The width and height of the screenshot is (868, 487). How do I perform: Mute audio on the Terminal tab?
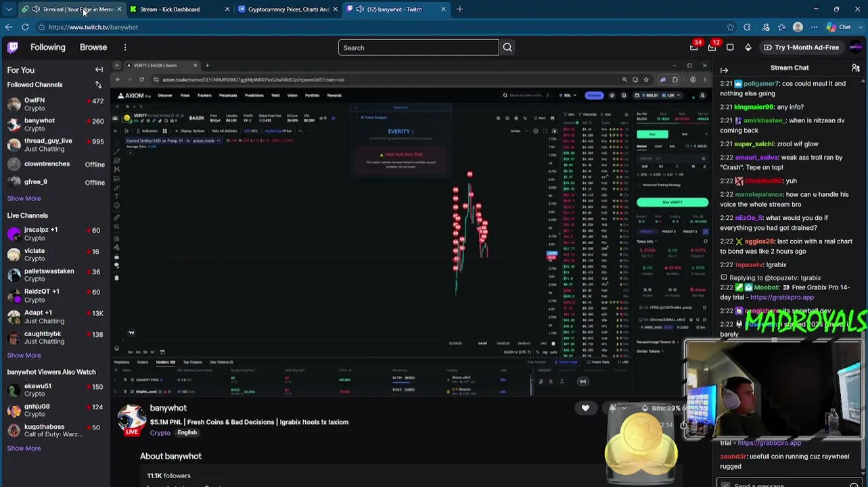click(36, 9)
